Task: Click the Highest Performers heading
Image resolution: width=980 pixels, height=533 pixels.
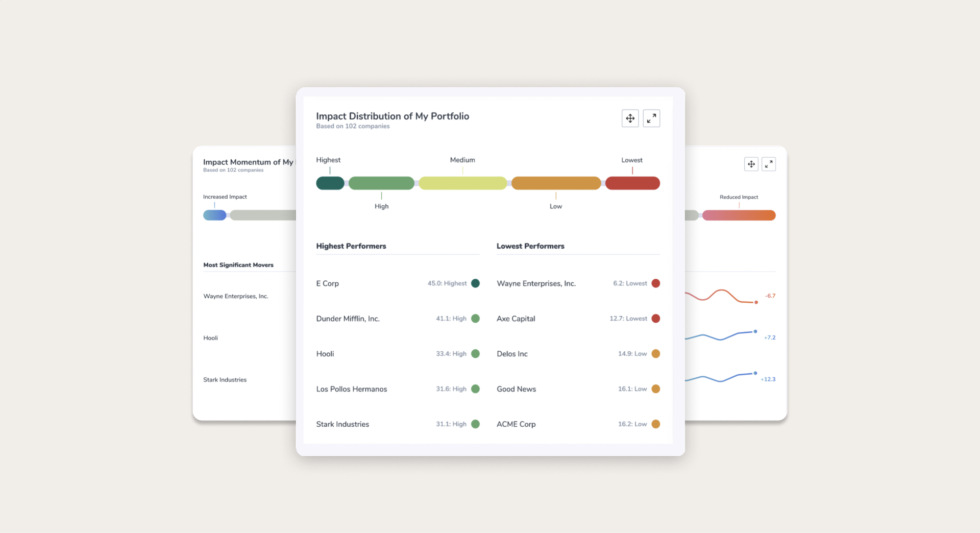Action: point(351,246)
